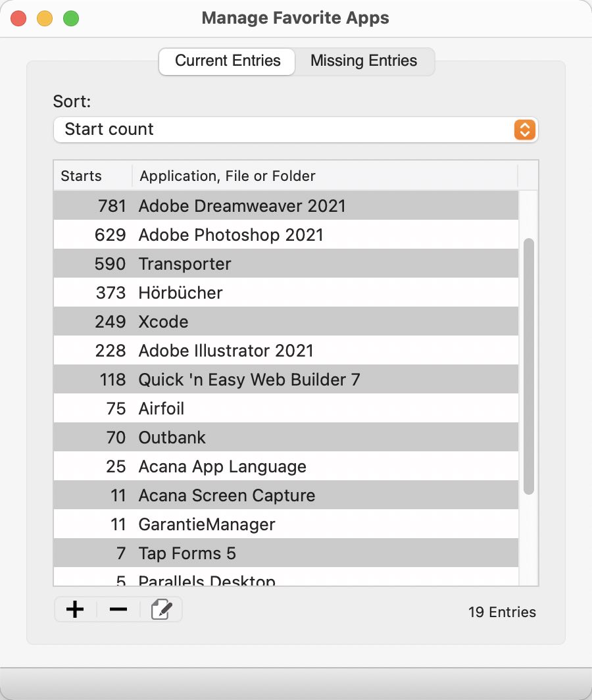
Task: Open the Sort dropdown arrows
Action: tap(525, 130)
